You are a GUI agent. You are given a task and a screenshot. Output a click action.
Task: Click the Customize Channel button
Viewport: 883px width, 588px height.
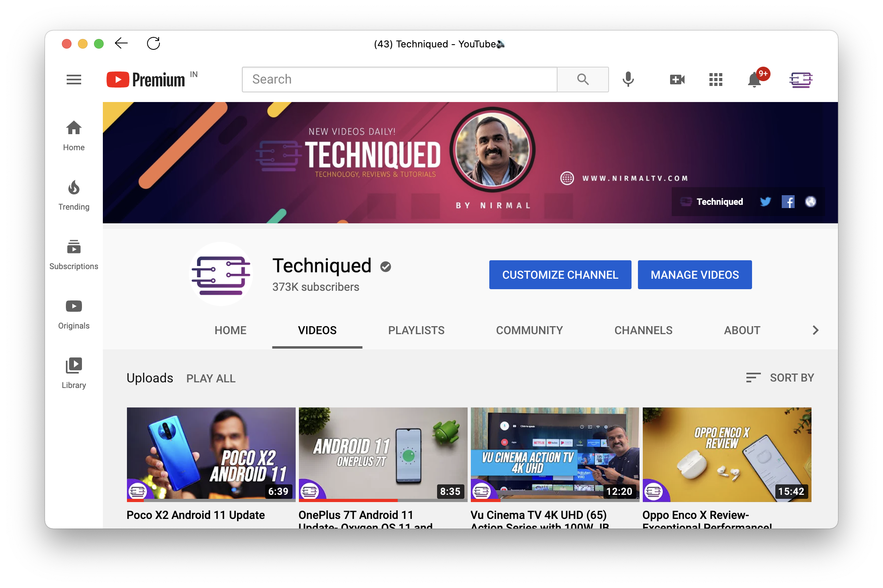point(560,275)
